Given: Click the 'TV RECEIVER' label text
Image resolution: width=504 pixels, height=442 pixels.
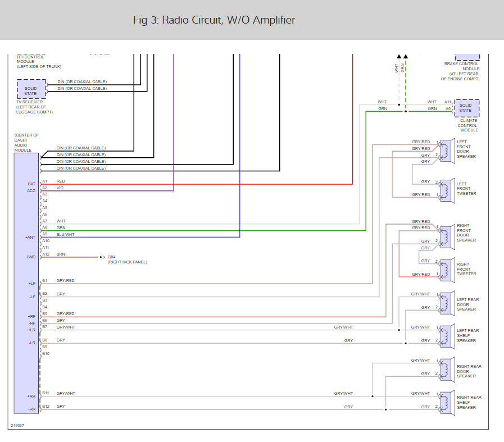Looking at the screenshot, I should 30,102.
